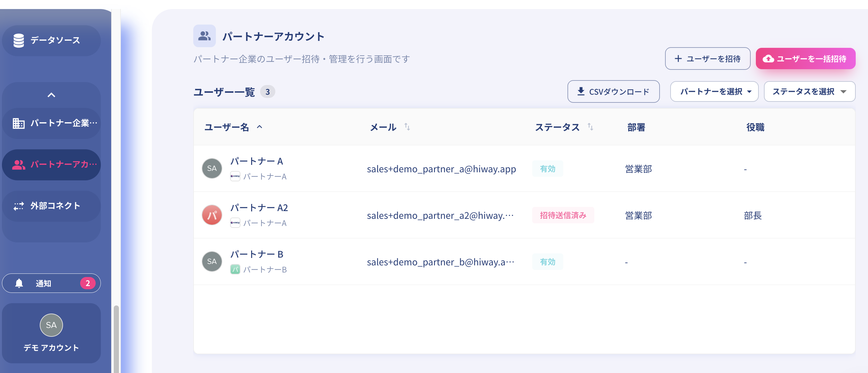Select the partner account menu item
Image resolution: width=868 pixels, height=373 pixels.
[x=51, y=165]
